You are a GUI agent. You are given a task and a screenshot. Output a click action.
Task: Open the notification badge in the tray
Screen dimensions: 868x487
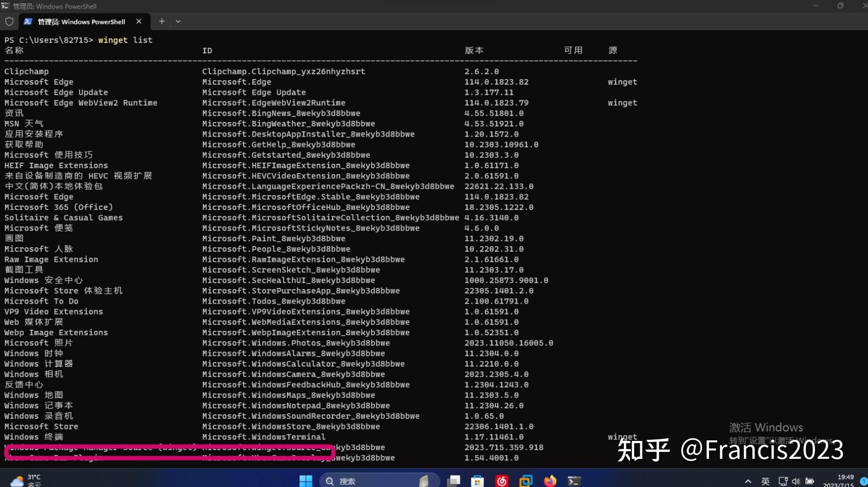864,481
